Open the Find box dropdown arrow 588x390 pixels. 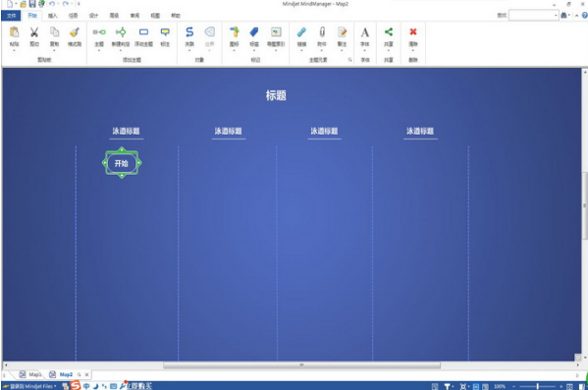[x=556, y=16]
